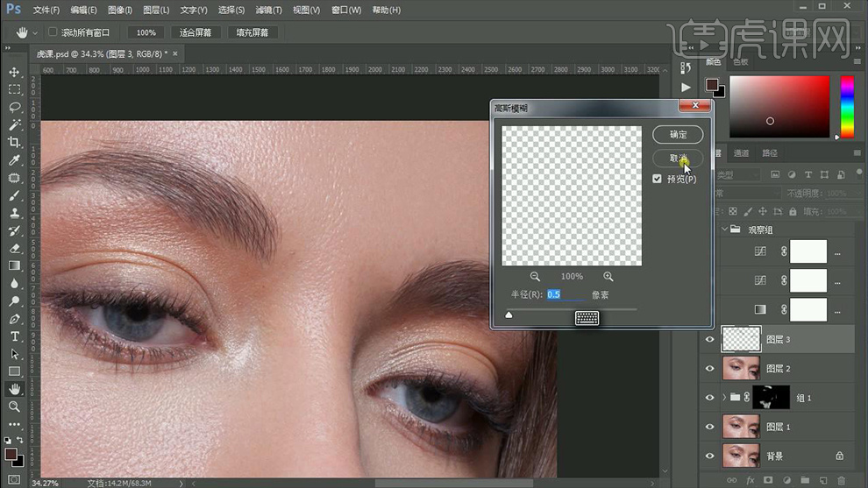Screen dimensions: 868x488
Task: Pick the Eyedropper tool
Action: pos(14,160)
